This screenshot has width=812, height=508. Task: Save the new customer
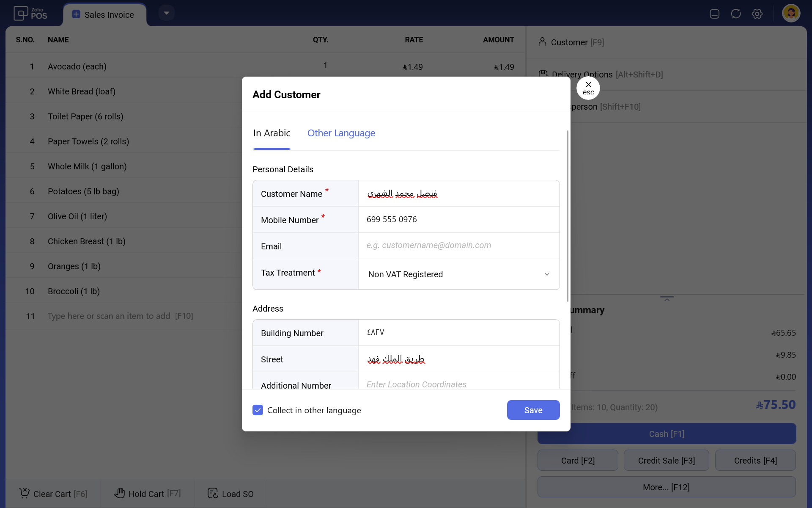533,410
